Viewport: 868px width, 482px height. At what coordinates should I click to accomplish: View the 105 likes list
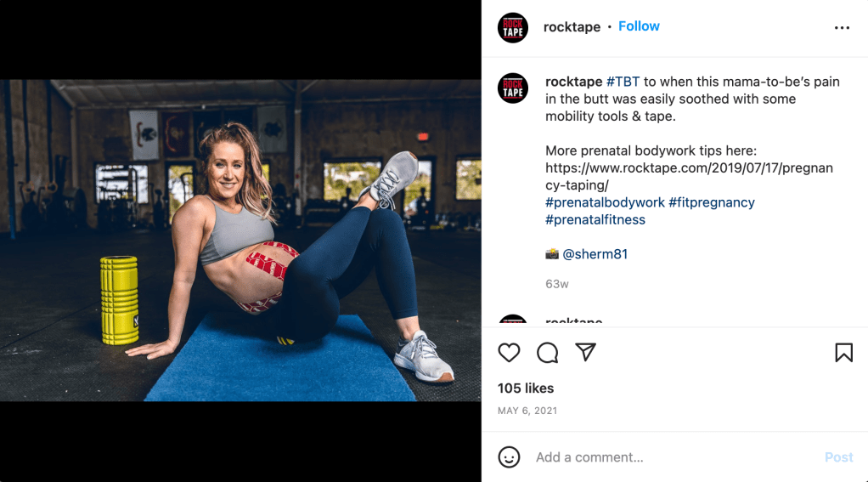pyautogui.click(x=526, y=388)
